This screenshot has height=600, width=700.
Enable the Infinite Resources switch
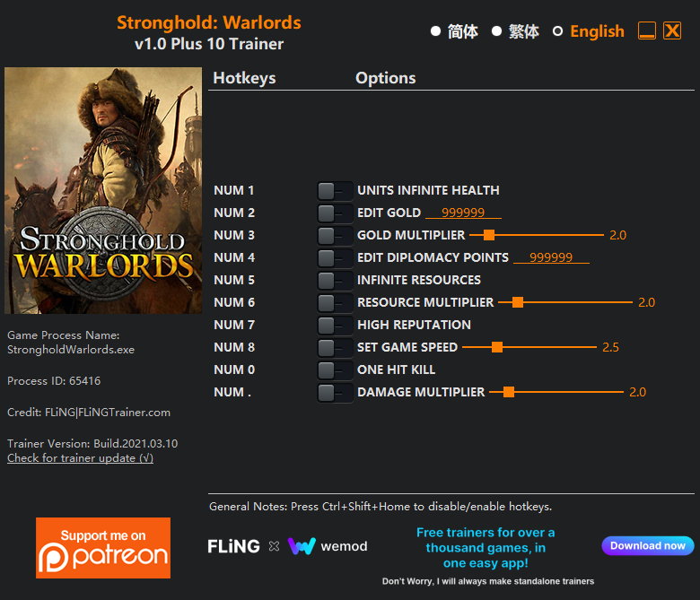point(334,280)
